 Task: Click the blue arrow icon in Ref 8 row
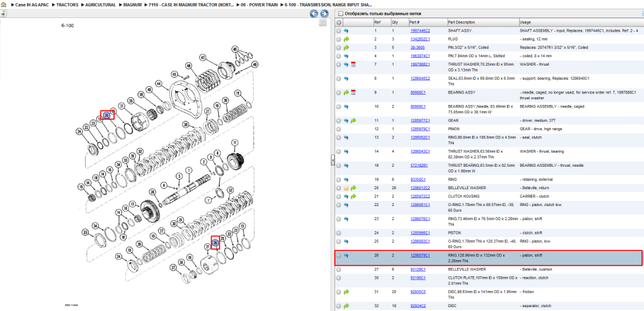[x=346, y=79]
